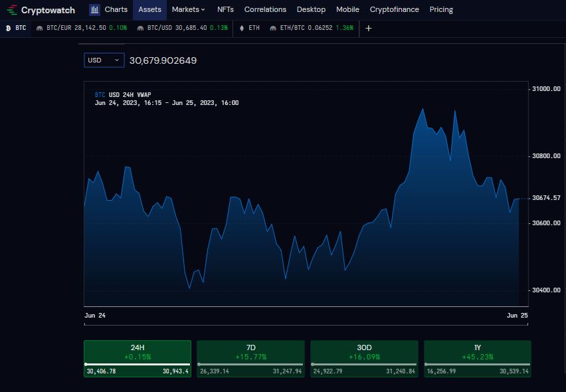Select the Bitcoin BTC ticker icon

(x=8, y=28)
